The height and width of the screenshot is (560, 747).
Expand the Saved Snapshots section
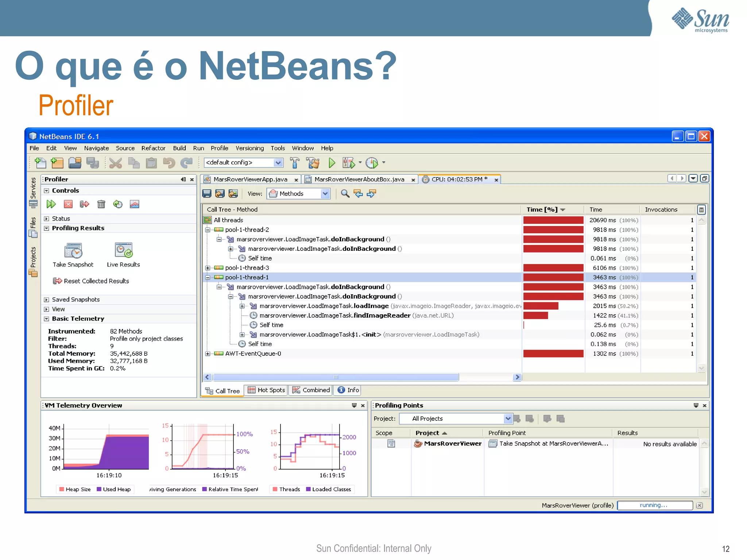pos(47,300)
